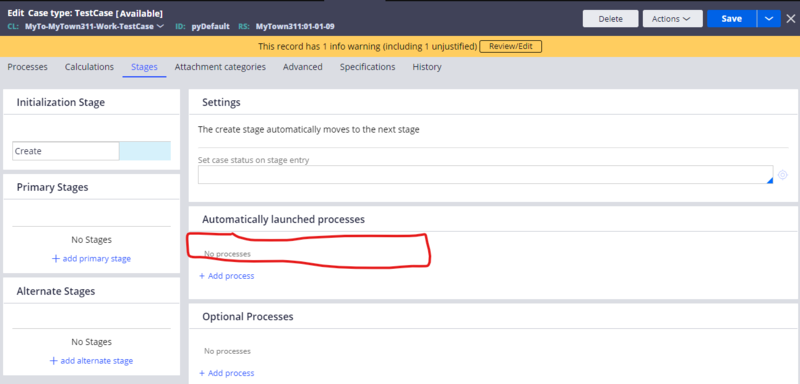
Task: Focus the case status on stage entry field
Action: click(486, 174)
